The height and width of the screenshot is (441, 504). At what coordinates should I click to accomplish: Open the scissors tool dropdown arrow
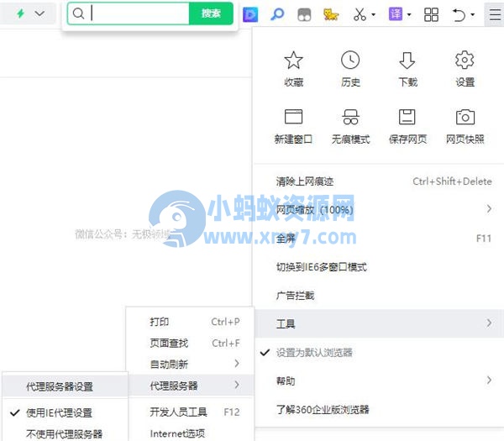[374, 14]
